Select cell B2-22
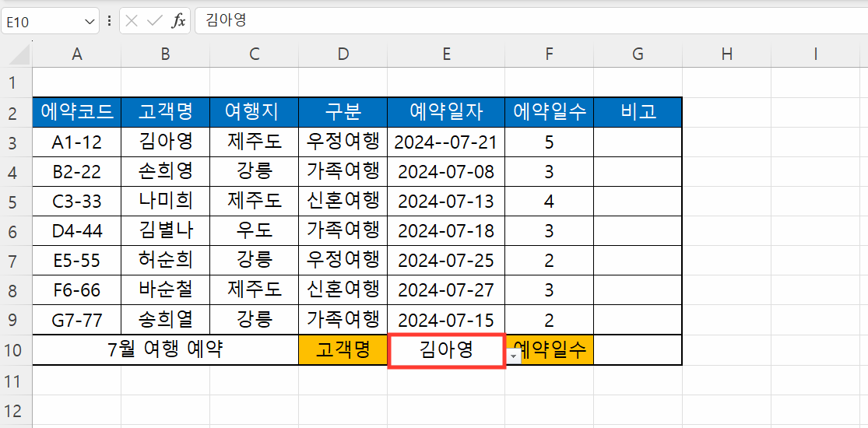Viewport: 868px width, 428px height. pos(77,172)
